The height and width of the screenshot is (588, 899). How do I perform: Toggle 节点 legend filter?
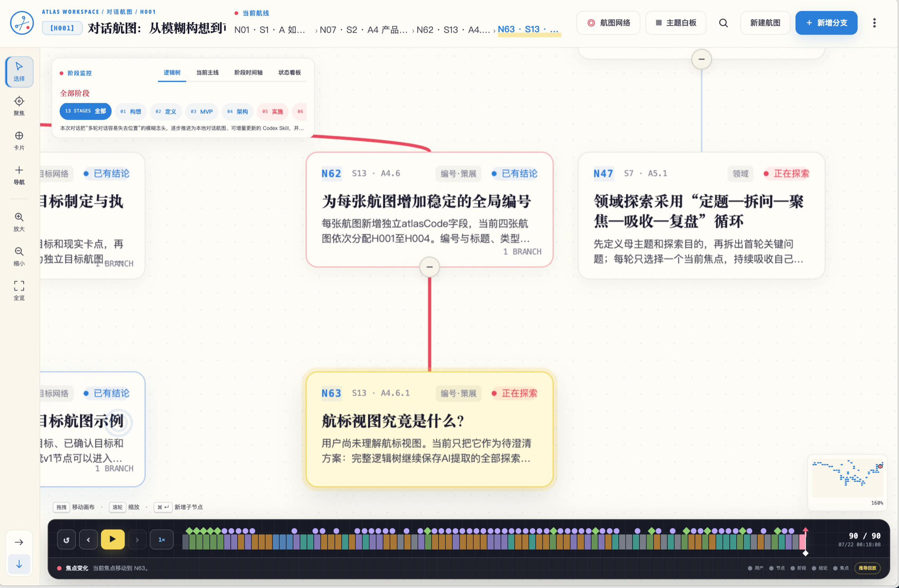click(x=777, y=568)
